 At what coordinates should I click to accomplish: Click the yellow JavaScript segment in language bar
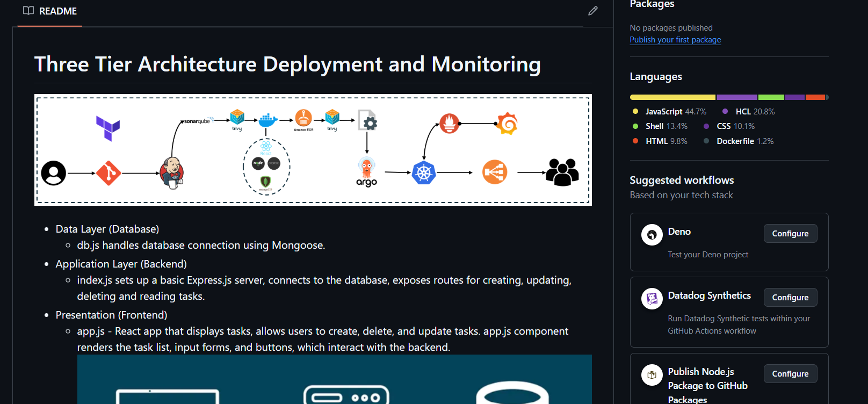672,97
